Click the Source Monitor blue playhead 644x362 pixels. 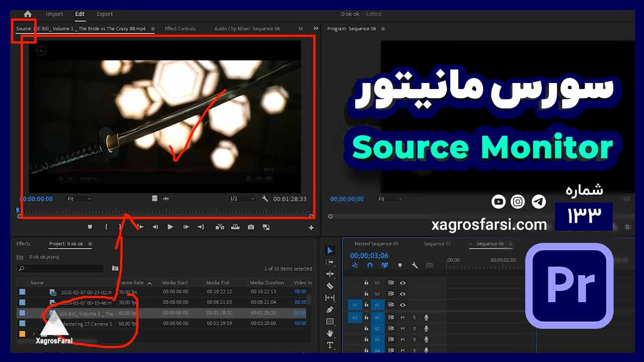tap(18, 211)
